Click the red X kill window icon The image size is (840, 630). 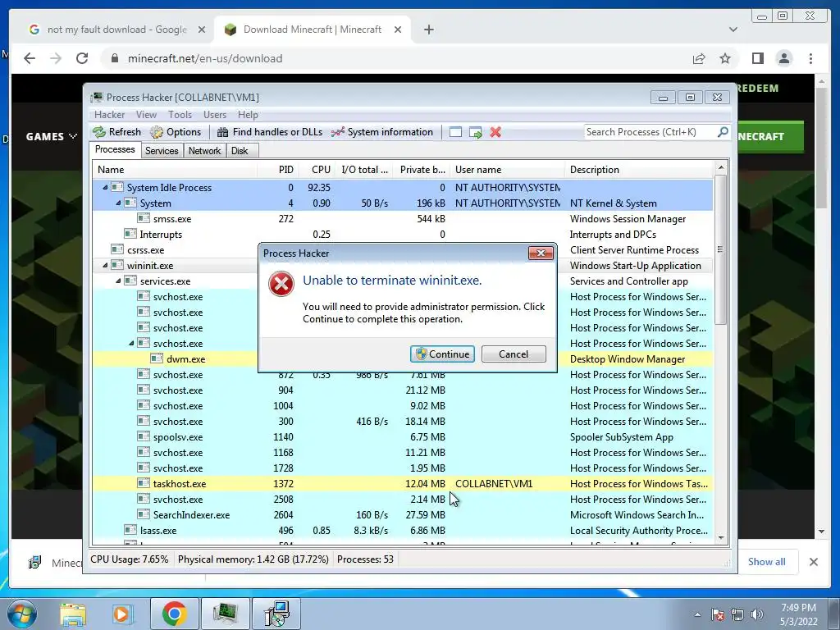pyautogui.click(x=495, y=132)
